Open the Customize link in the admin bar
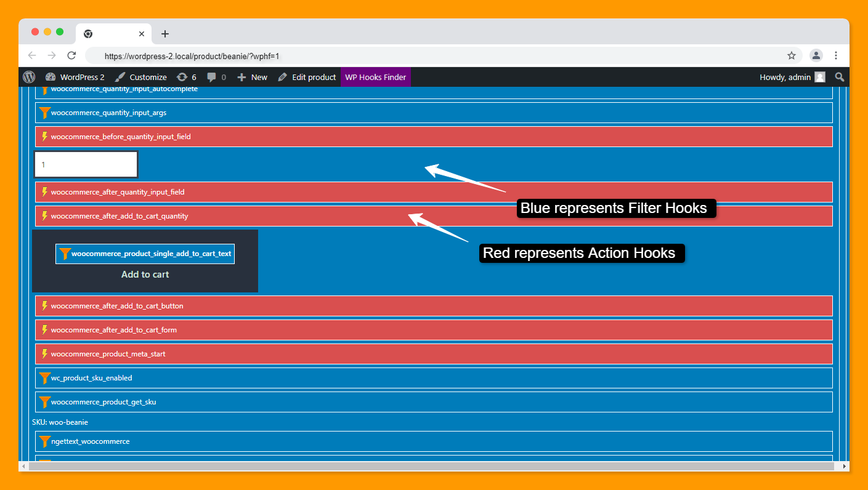Viewport: 868px width, 490px height. 140,77
